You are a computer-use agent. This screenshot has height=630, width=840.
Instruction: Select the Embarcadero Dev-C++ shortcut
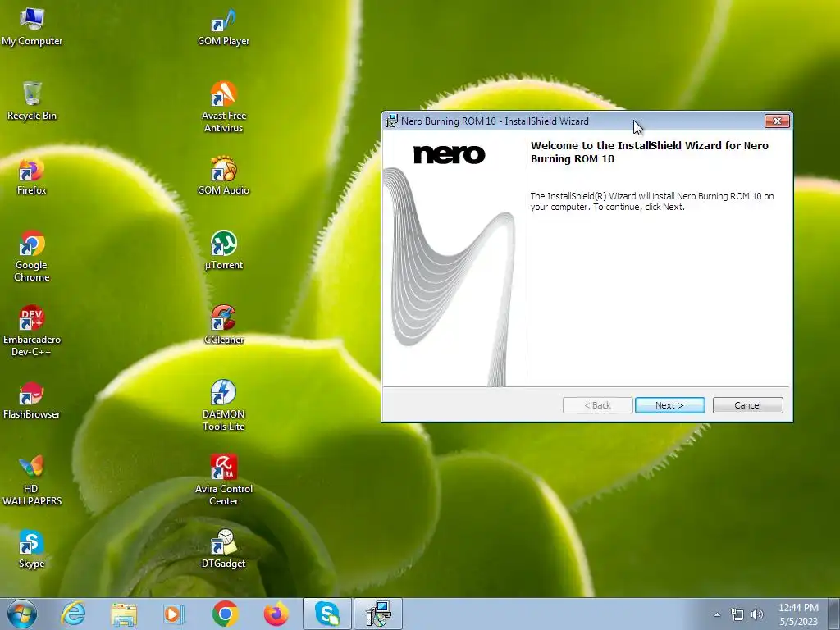(x=32, y=331)
